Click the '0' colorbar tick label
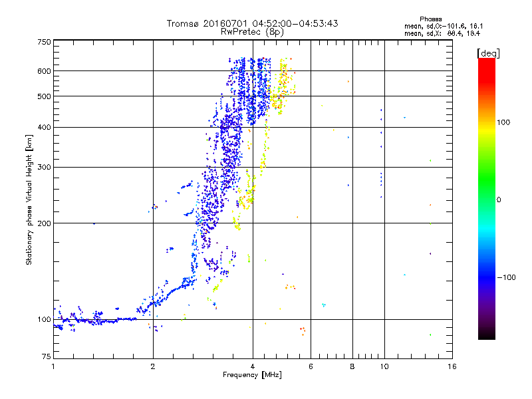532x399 pixels. [499, 200]
